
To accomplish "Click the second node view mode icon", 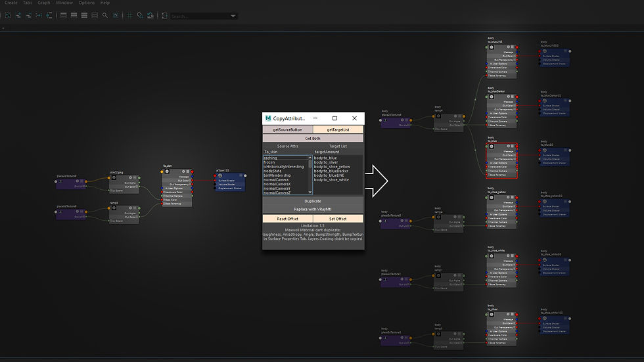I will pyautogui.click(x=74, y=16).
